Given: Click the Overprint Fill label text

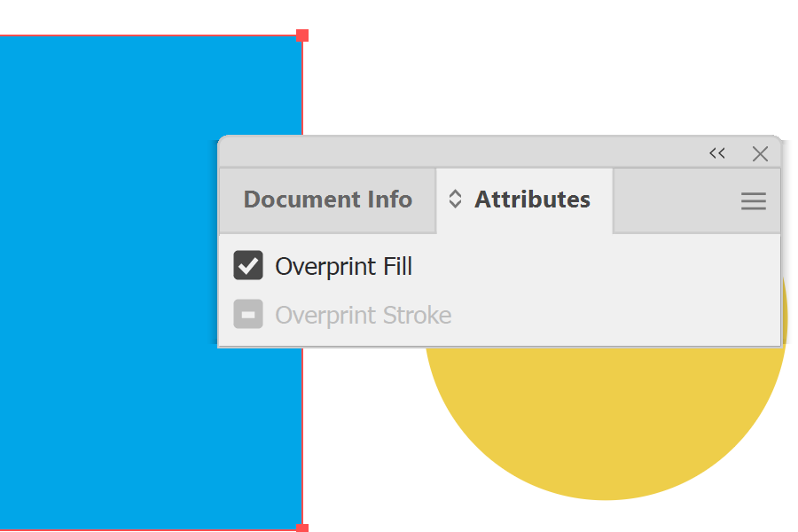Looking at the screenshot, I should click(x=343, y=266).
